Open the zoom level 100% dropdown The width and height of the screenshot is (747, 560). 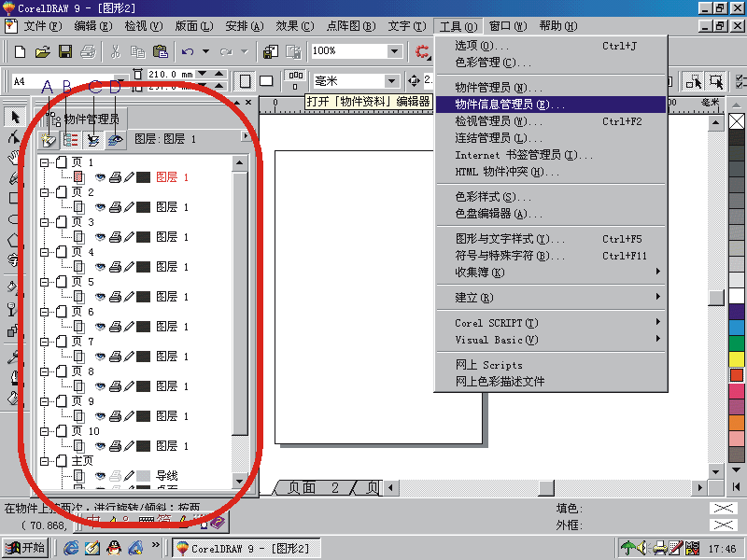coord(394,51)
